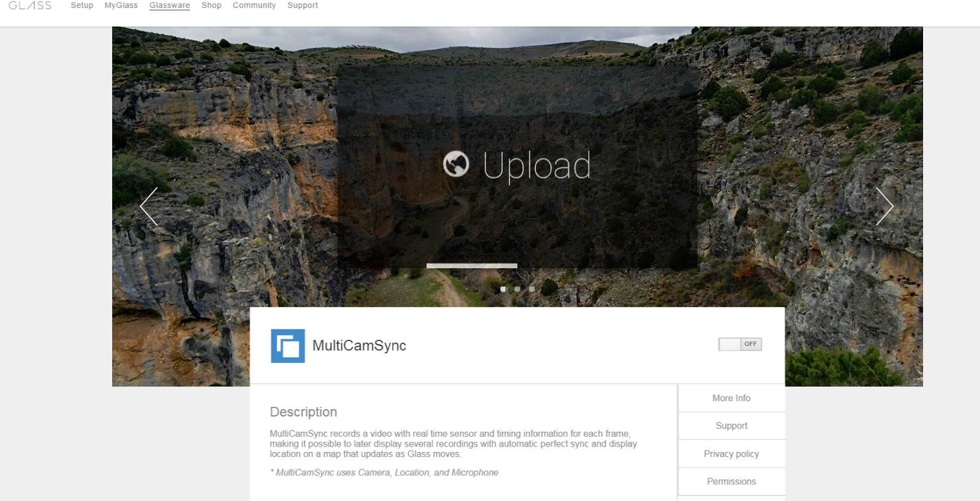
Task: Click the MultiCamSync app icon
Action: [288, 346]
